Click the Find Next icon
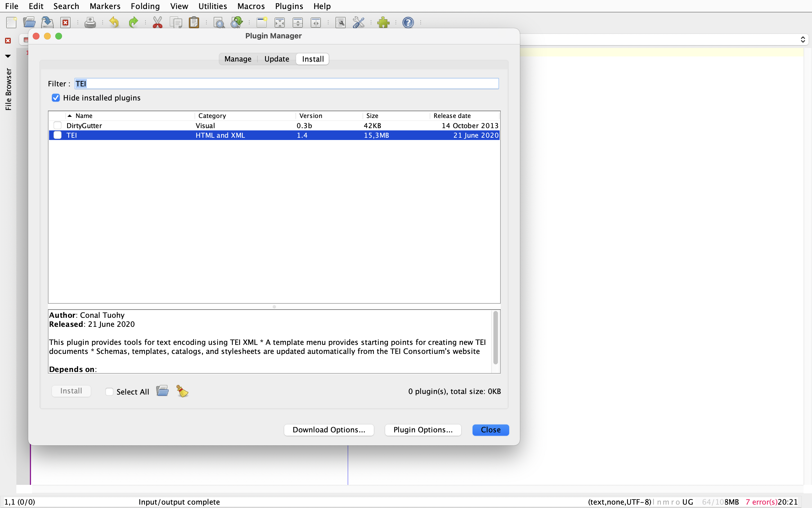This screenshot has width=812, height=508. pyautogui.click(x=237, y=23)
